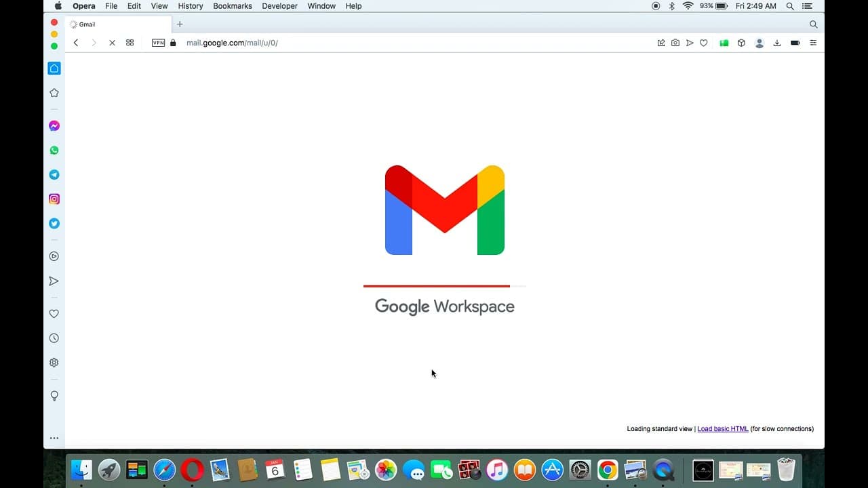Screen dimensions: 868x488
Task: Open Spotlight search in the menu bar
Action: [790, 6]
